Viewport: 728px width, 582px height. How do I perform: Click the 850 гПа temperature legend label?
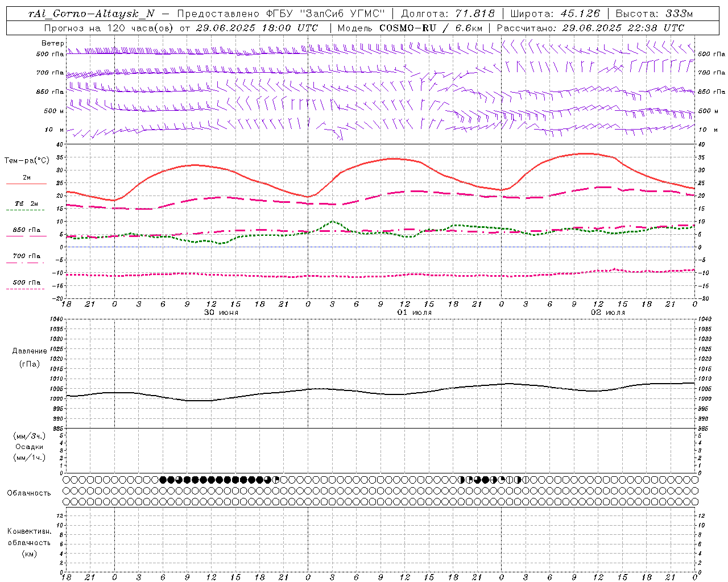[x=27, y=230]
